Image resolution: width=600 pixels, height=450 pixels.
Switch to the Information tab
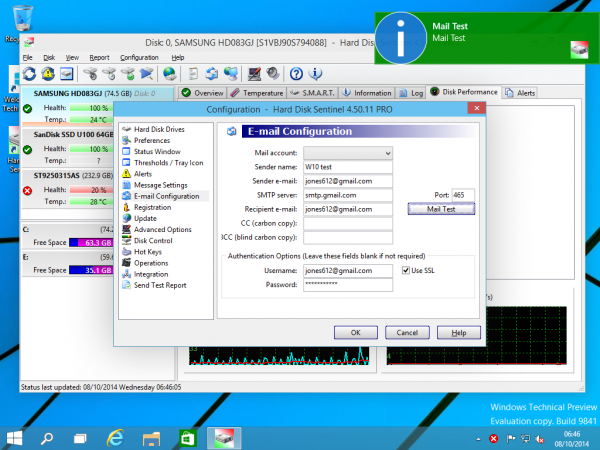coord(367,93)
